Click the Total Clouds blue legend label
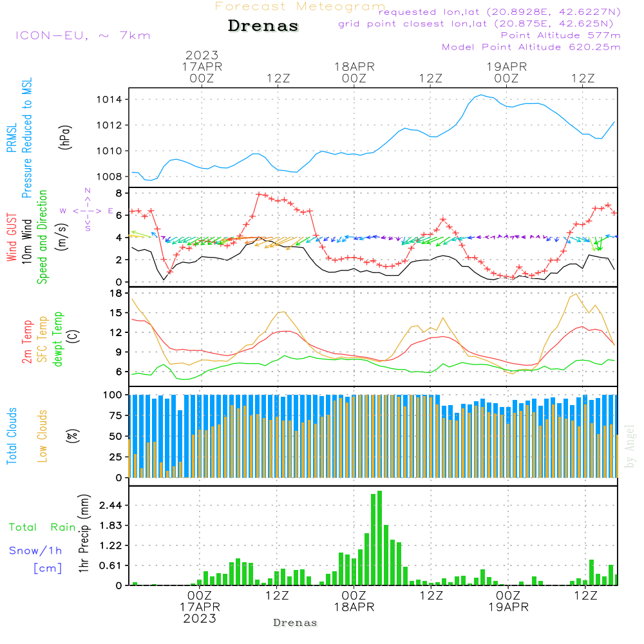This screenshot has width=644, height=644. pyautogui.click(x=12, y=436)
